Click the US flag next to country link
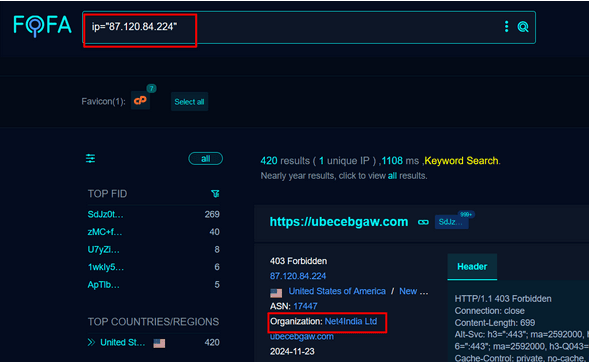The width and height of the screenshot is (591, 362). [276, 293]
